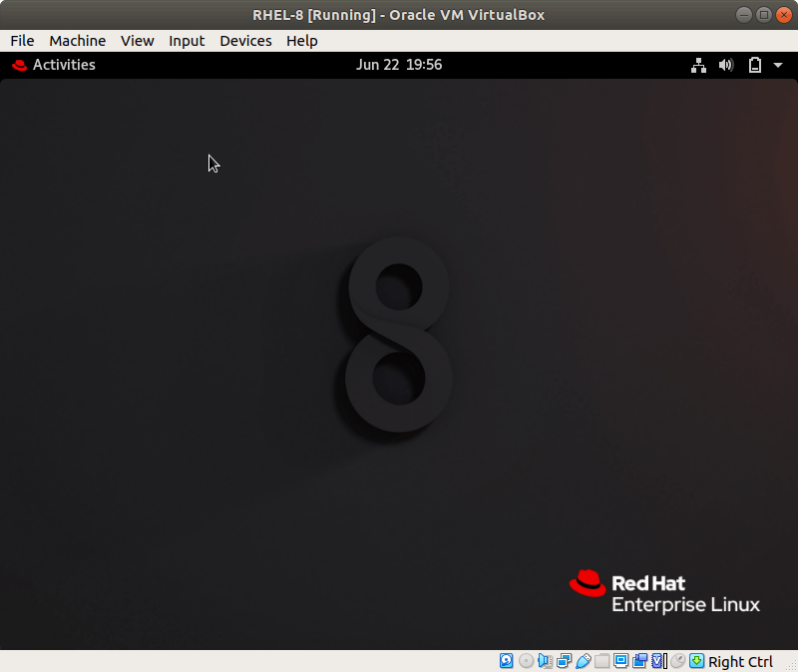Open the guest network status icon
Screen dimensions: 798x672
[x=698, y=65]
